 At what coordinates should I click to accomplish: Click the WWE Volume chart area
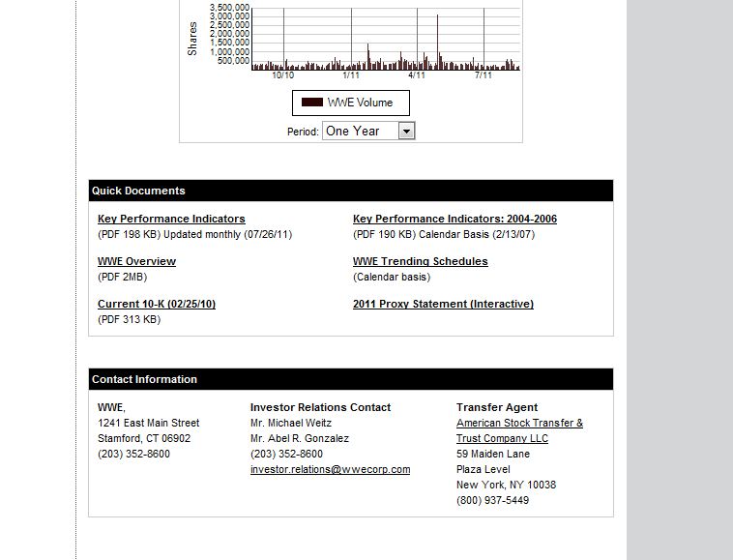click(x=386, y=39)
